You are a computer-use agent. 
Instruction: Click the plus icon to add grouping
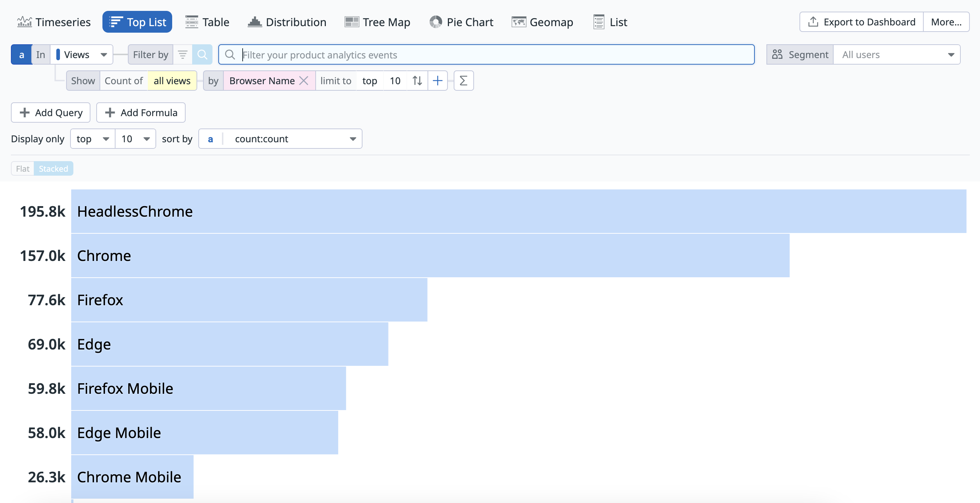click(437, 81)
